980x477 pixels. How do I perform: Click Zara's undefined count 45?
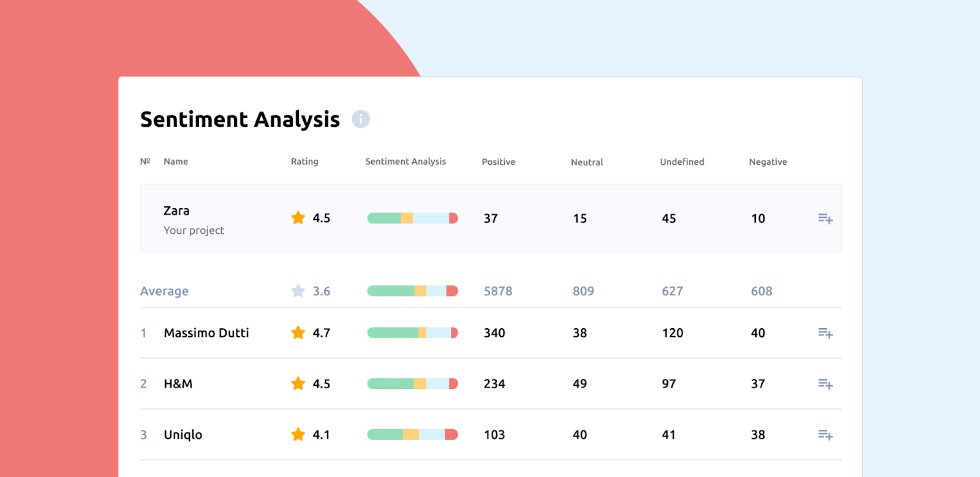[x=669, y=219]
